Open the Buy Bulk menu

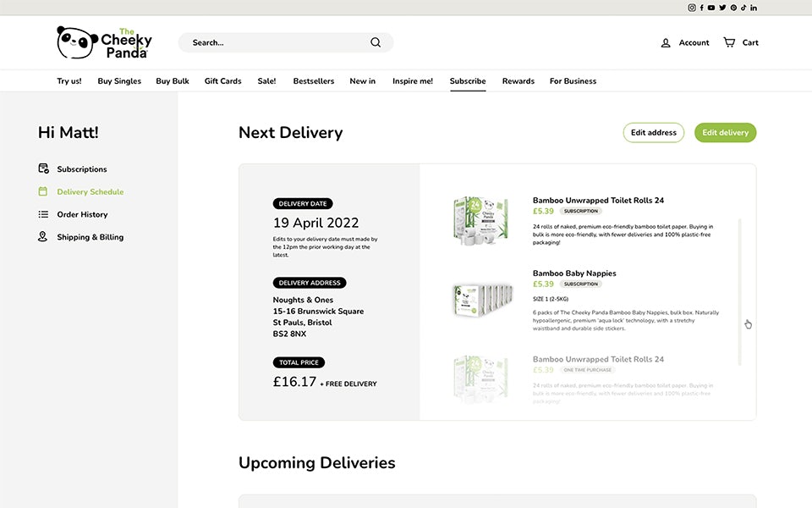click(x=173, y=81)
